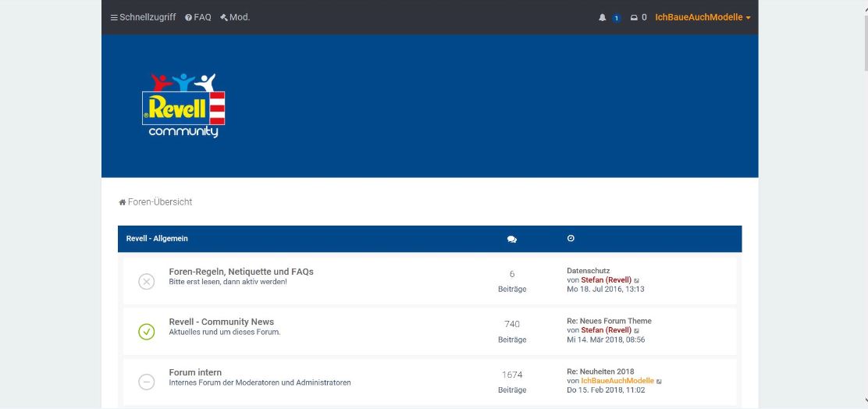This screenshot has height=409, width=868.
Task: Click the status icon beside Forum intern
Action: click(146, 382)
